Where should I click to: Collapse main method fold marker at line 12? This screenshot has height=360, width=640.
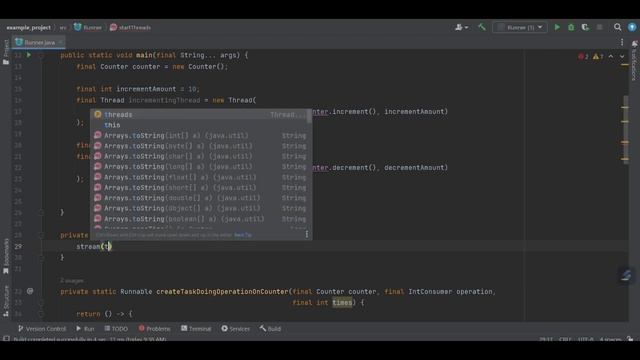point(41,56)
